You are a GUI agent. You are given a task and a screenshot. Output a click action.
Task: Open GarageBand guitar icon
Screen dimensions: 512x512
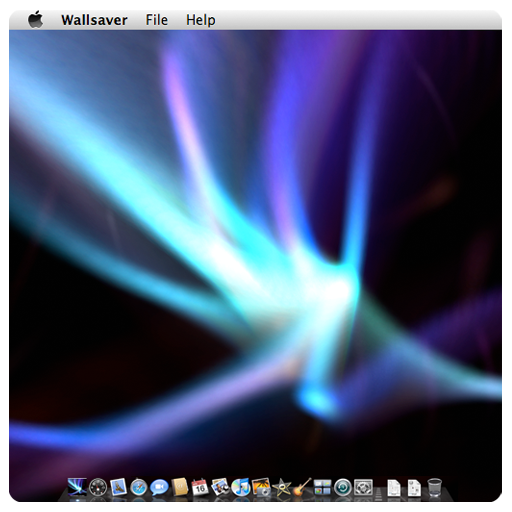(302, 487)
